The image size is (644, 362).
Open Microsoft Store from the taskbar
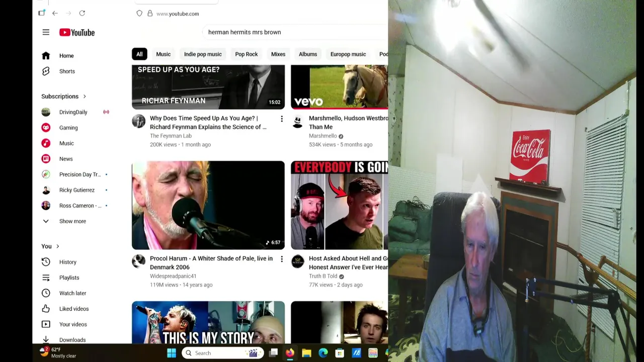340,353
